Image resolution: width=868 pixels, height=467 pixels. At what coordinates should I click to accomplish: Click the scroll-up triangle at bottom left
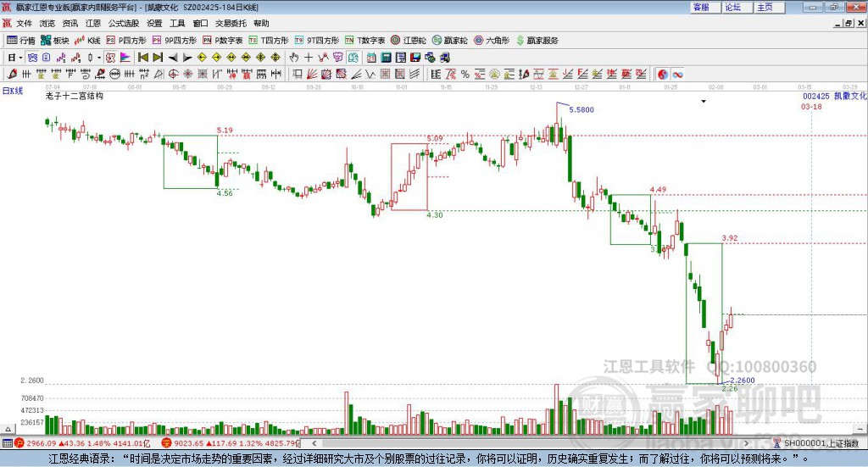click(8, 429)
